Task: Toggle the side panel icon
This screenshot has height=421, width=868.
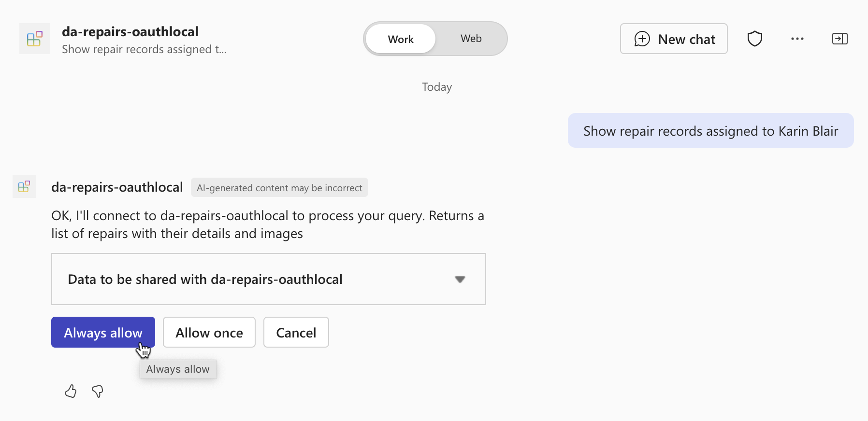Action: pyautogui.click(x=839, y=39)
